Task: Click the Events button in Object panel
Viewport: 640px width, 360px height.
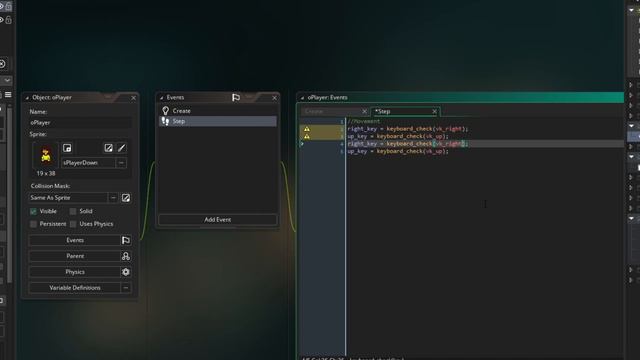Action: coord(75,240)
